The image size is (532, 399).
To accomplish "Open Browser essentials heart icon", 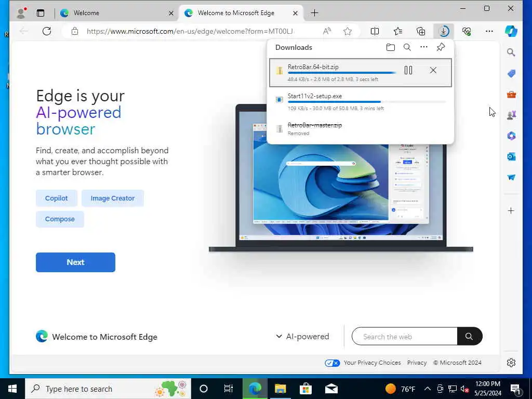I will tap(467, 32).
